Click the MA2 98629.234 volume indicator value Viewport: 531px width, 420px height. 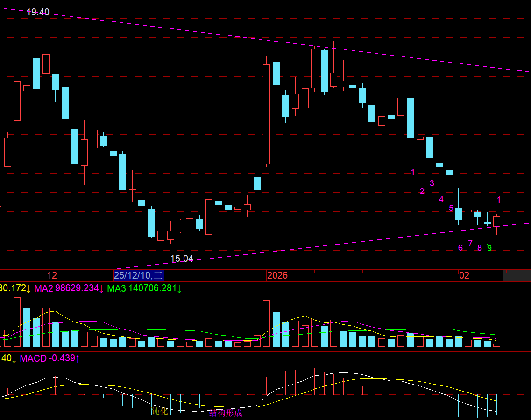69,288
